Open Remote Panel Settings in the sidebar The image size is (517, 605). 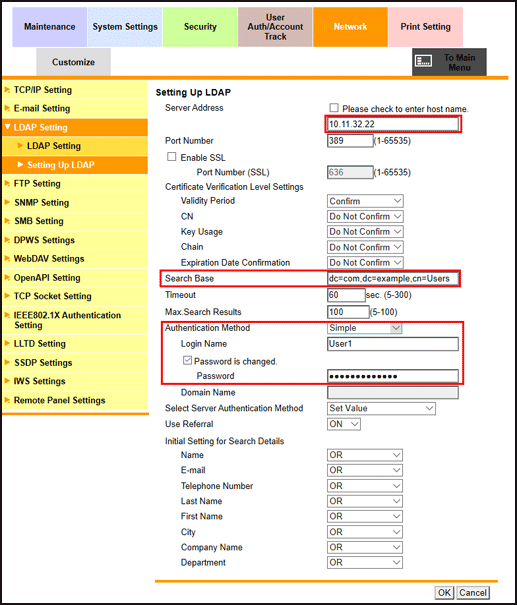point(75,401)
